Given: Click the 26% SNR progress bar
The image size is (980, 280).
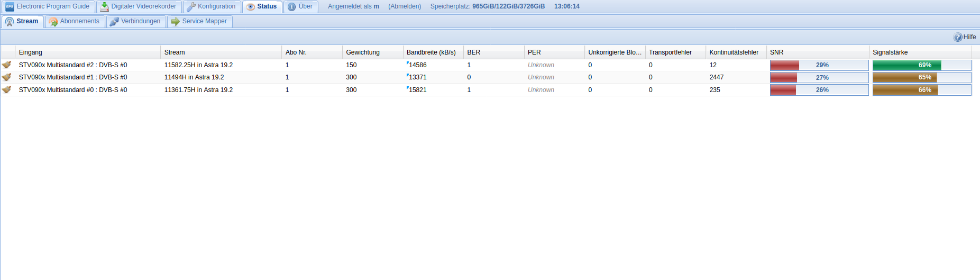Looking at the screenshot, I should 819,90.
